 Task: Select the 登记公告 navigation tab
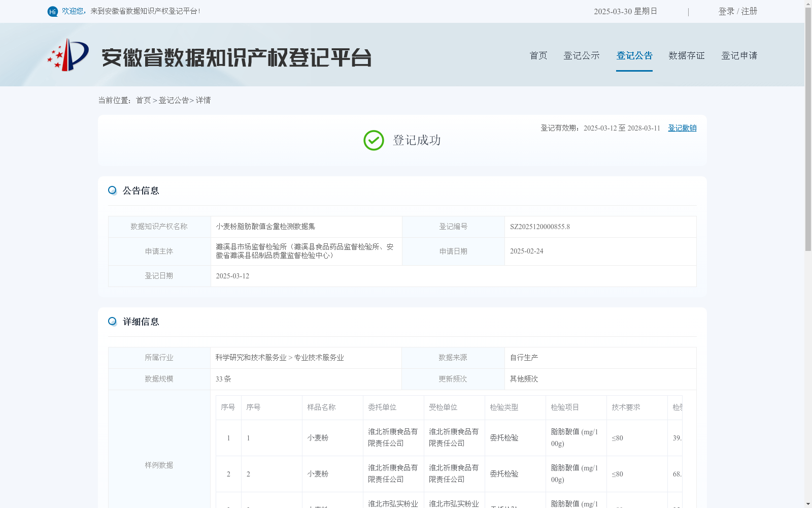click(634, 55)
